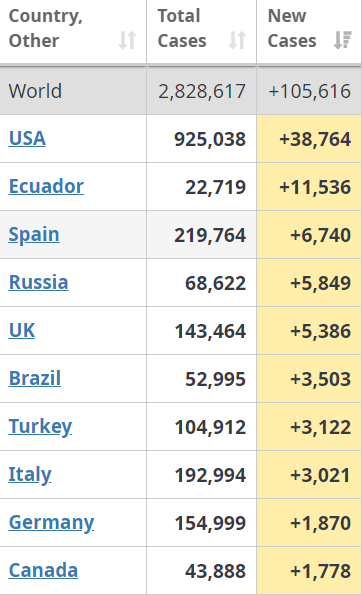
Task: Toggle New Cases descending sort icon
Action: 343,40
